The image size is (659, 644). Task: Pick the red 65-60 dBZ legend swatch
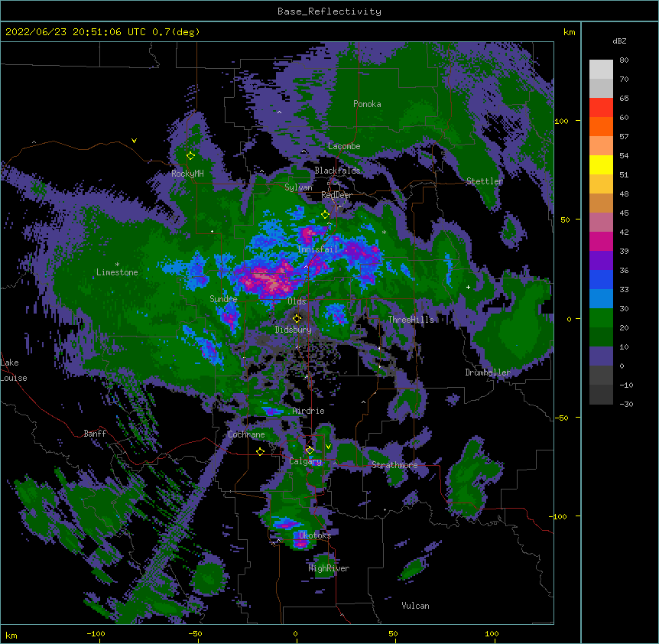(x=601, y=108)
